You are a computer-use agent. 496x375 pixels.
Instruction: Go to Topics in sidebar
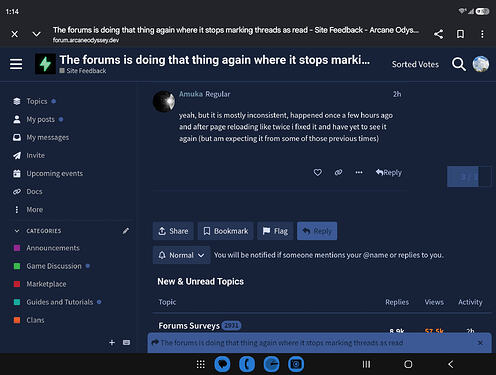coord(37,101)
